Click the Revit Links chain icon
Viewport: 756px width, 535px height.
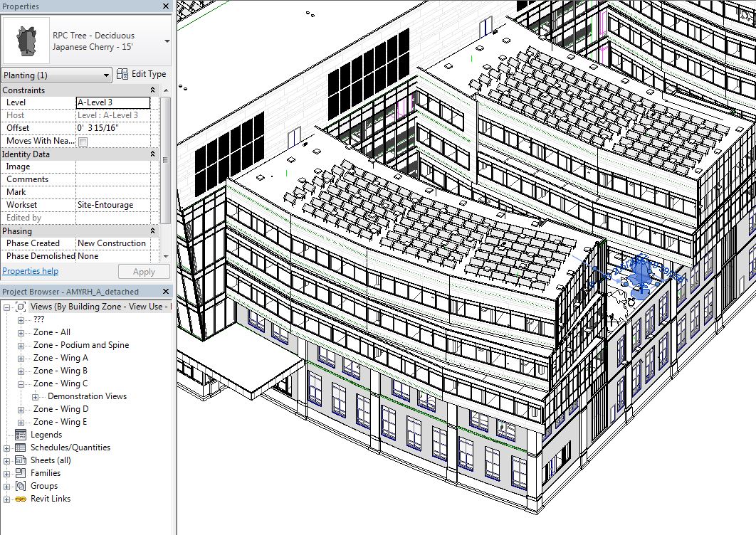click(21, 499)
